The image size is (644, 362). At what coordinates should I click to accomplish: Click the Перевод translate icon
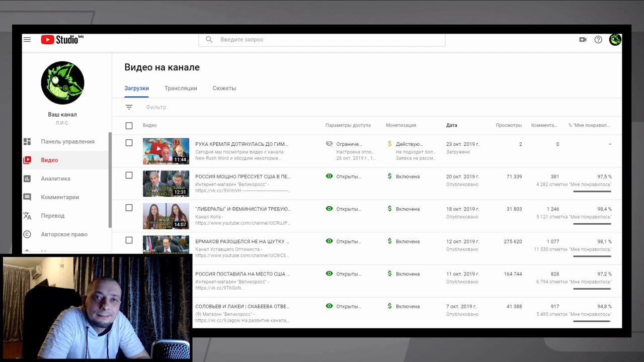pos(27,216)
